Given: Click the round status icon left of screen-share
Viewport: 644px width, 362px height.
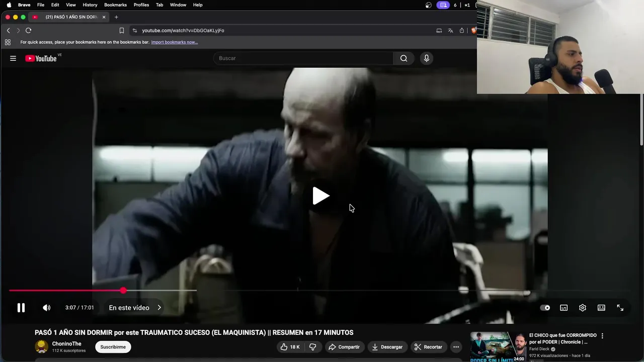Looking at the screenshot, I should point(429,5).
